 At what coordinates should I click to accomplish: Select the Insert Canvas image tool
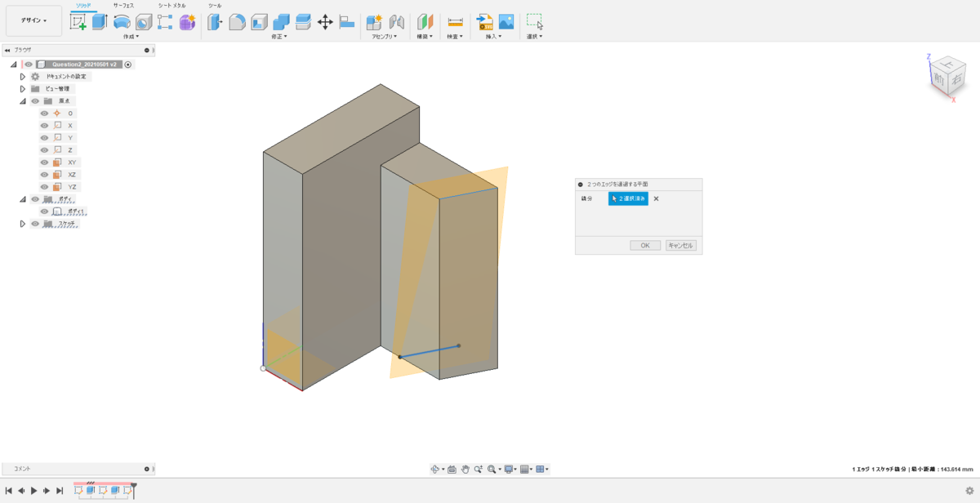[x=506, y=22]
